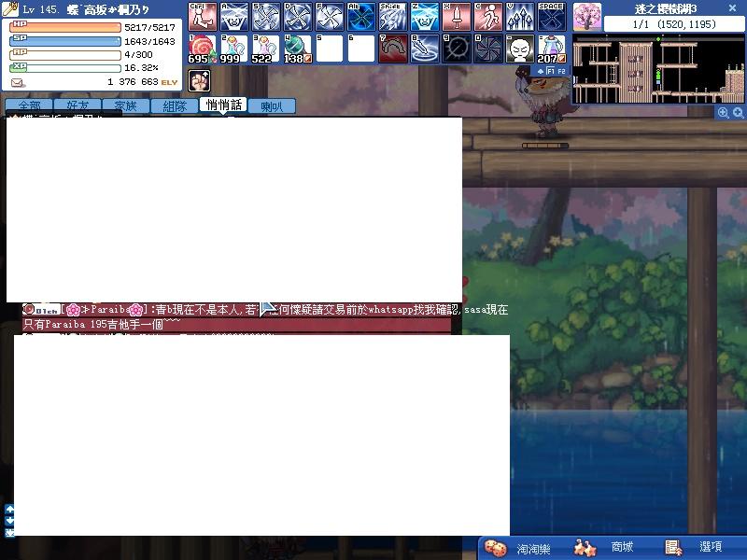Select empty quick slot 5
The width and height of the screenshot is (747, 560).
point(330,49)
